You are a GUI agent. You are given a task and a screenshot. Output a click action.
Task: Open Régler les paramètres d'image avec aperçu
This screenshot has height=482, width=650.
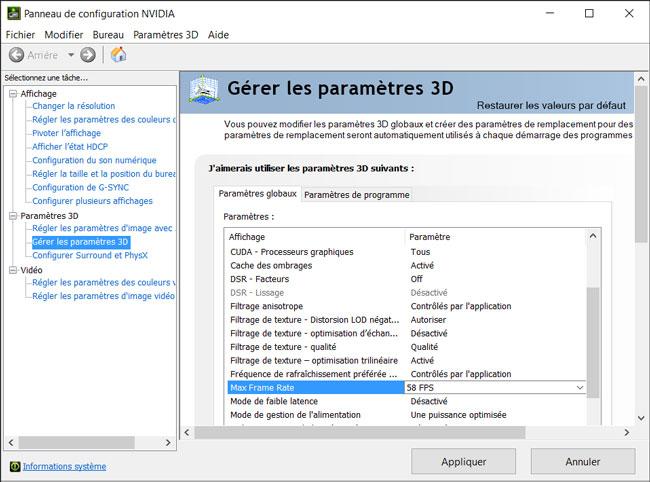coord(104,228)
